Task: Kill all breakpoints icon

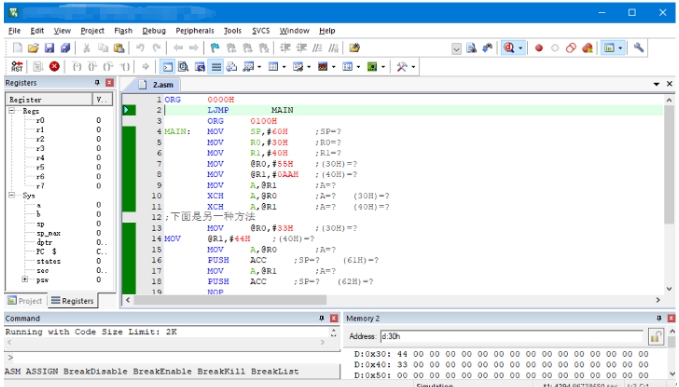Action: click(587, 48)
